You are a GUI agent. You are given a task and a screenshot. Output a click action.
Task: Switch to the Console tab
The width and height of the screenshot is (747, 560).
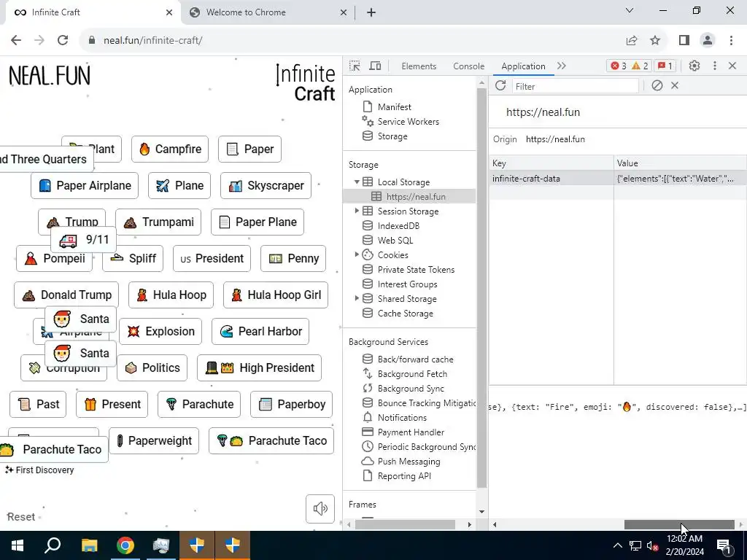click(469, 66)
